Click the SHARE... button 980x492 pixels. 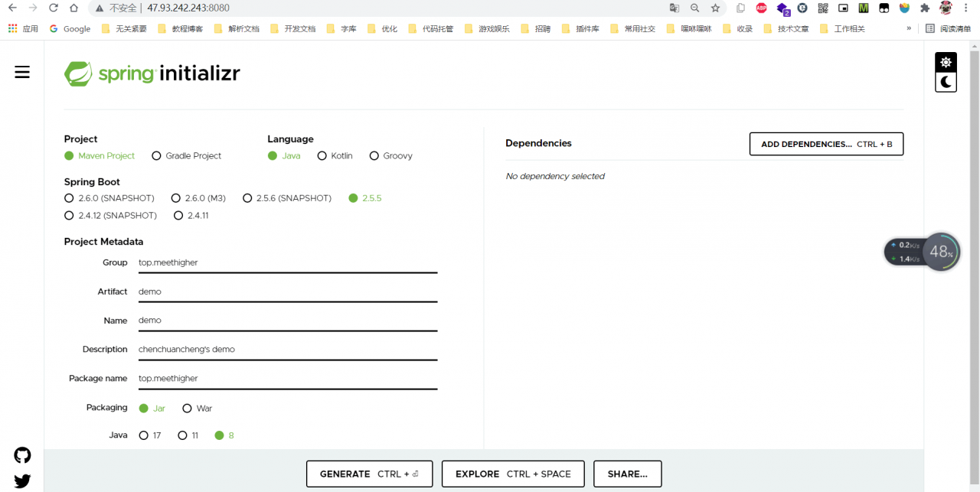pos(628,474)
